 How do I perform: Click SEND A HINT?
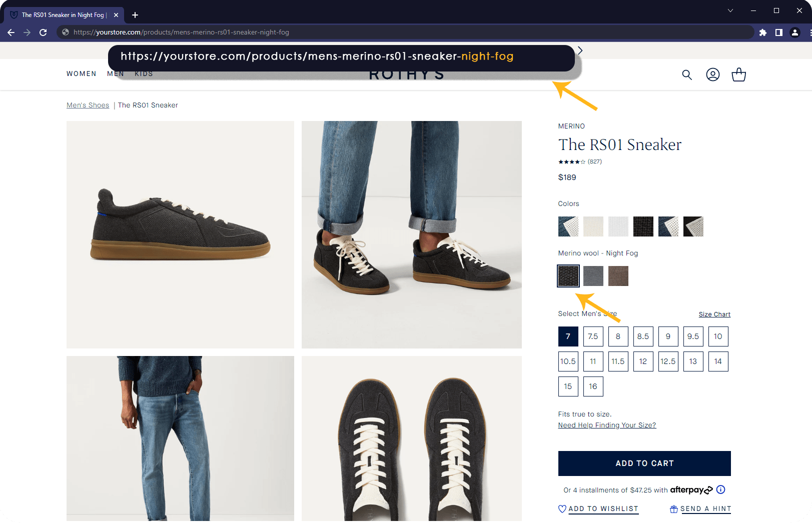tap(700, 508)
